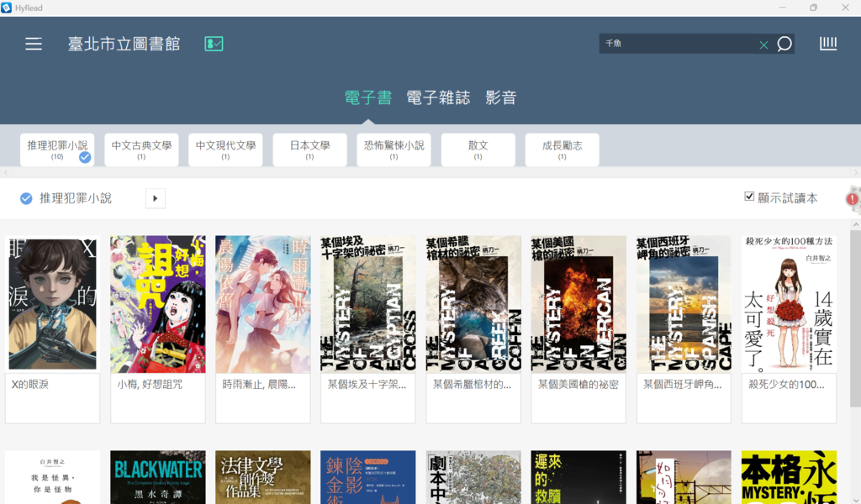Image resolution: width=861 pixels, height=504 pixels.
Task: Select the 散文 category filter
Action: [x=478, y=150]
